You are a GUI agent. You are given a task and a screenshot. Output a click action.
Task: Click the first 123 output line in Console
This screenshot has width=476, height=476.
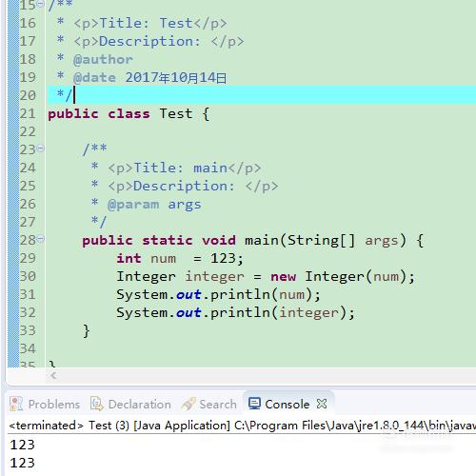tap(22, 445)
